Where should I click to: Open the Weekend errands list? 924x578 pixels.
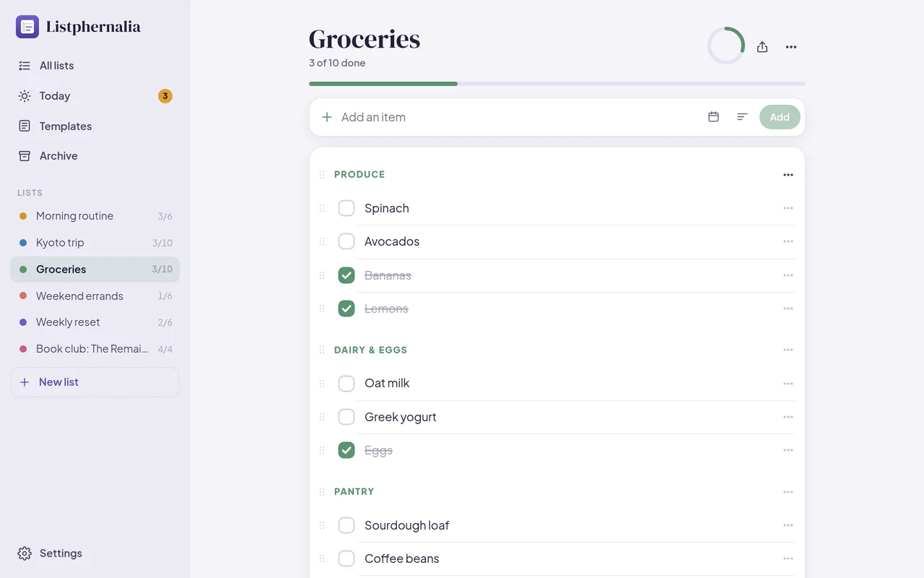coord(95,296)
